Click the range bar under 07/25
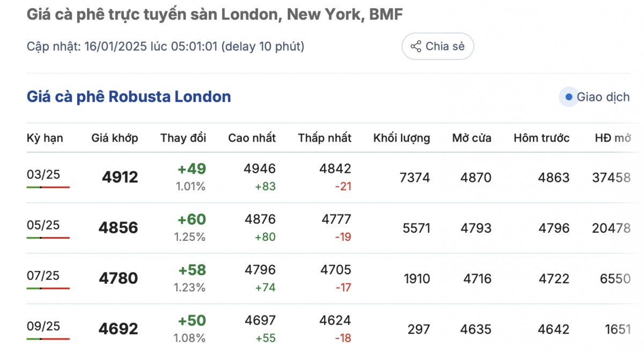Viewport: 644px width, 354px height. 48,289
